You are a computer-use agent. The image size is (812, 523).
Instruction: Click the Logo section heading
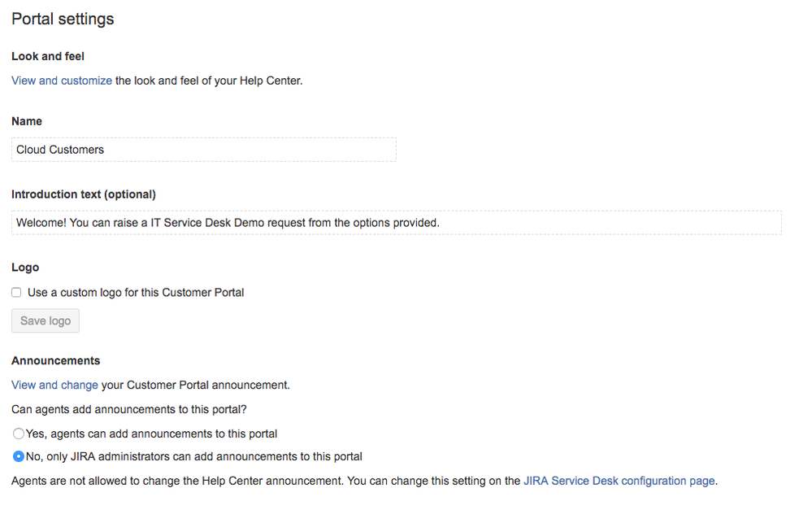25,268
